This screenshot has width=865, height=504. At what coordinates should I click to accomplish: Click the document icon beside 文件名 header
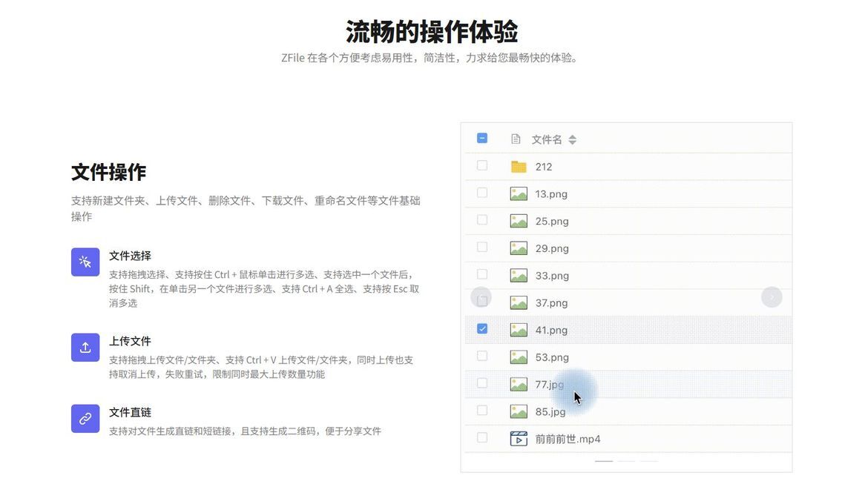point(516,139)
